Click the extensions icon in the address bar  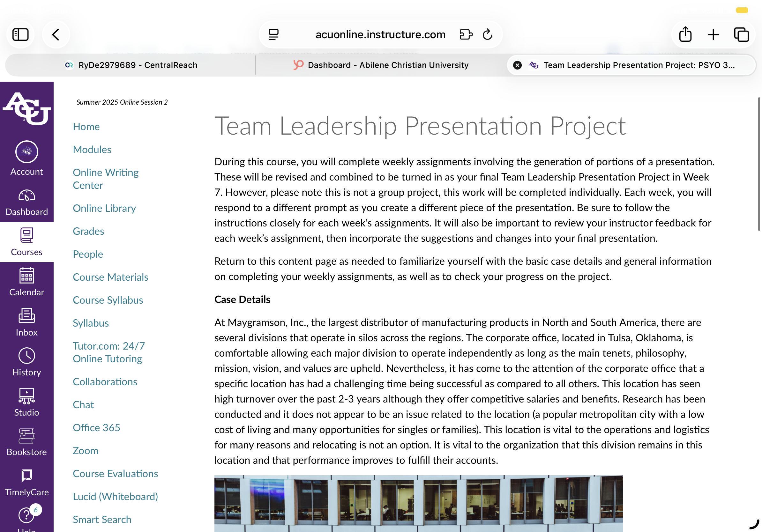point(466,34)
